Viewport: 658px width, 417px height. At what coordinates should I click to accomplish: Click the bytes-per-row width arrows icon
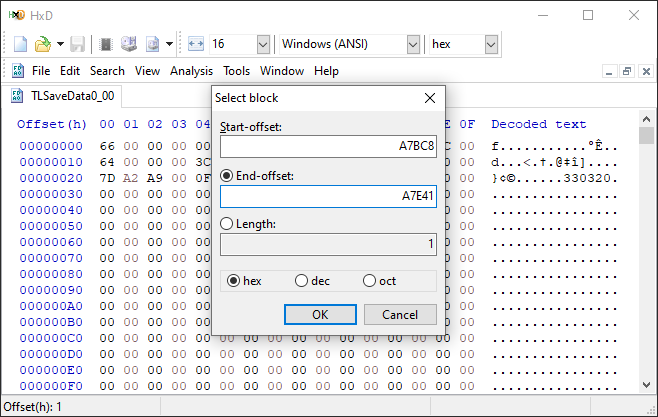[196, 44]
